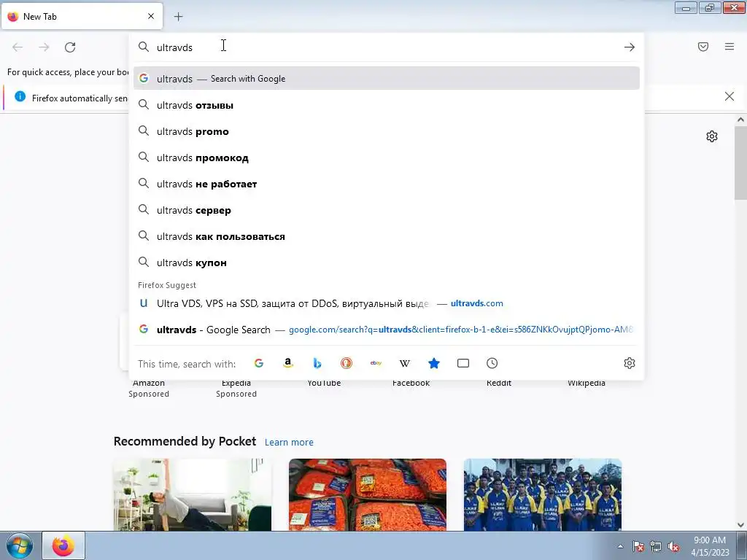Select suggestion 'ultravds как пользоваться'
The image size is (747, 560).
(387, 236)
